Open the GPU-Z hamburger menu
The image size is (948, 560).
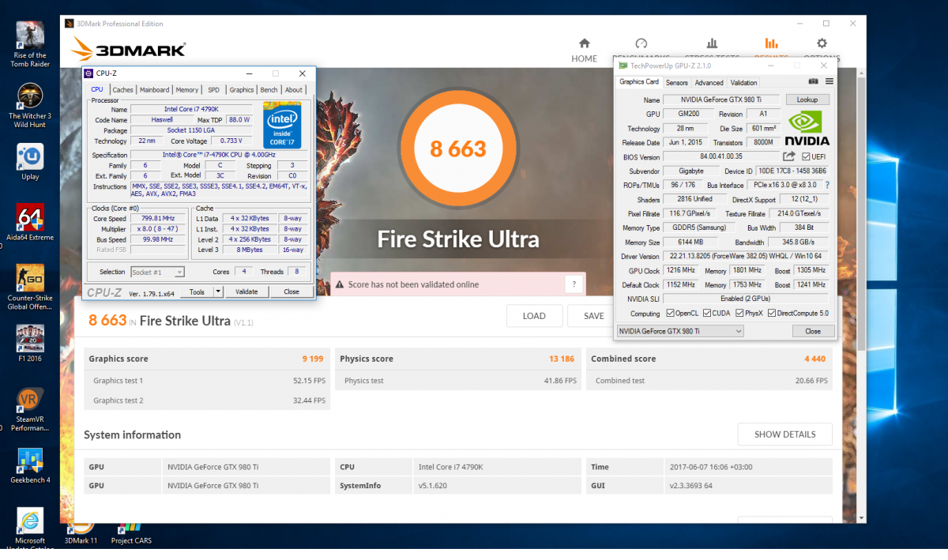(829, 81)
